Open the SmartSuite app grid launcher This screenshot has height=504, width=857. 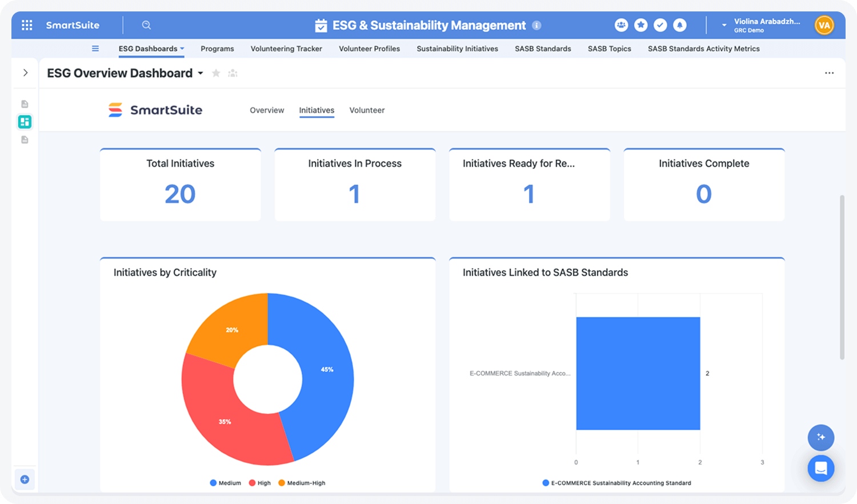[x=27, y=25]
